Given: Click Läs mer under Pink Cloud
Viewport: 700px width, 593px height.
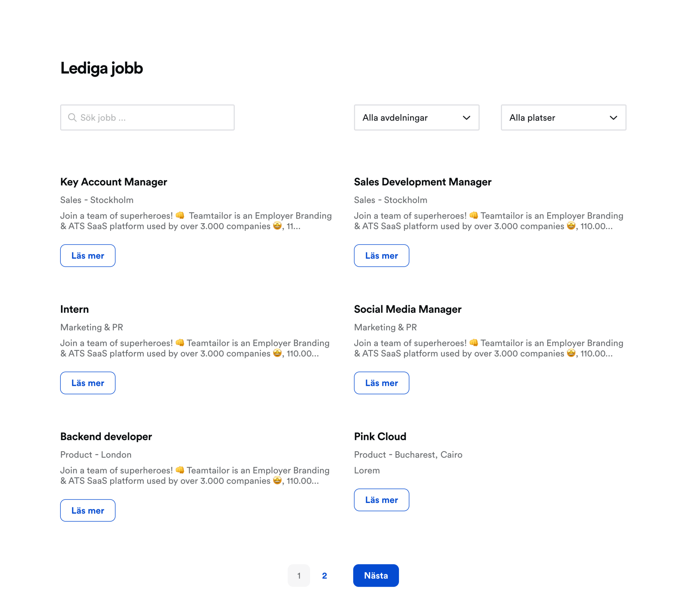Looking at the screenshot, I should click(381, 500).
